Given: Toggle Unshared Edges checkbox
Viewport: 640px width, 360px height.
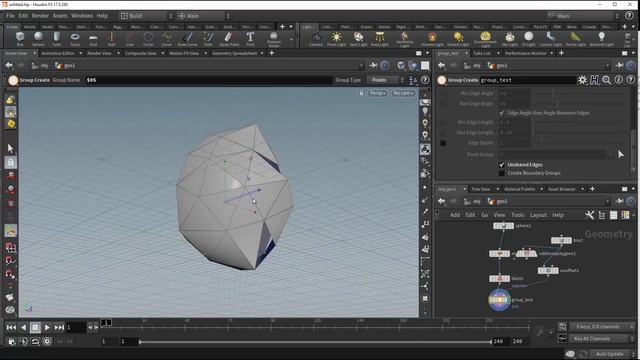Looking at the screenshot, I should pyautogui.click(x=502, y=165).
